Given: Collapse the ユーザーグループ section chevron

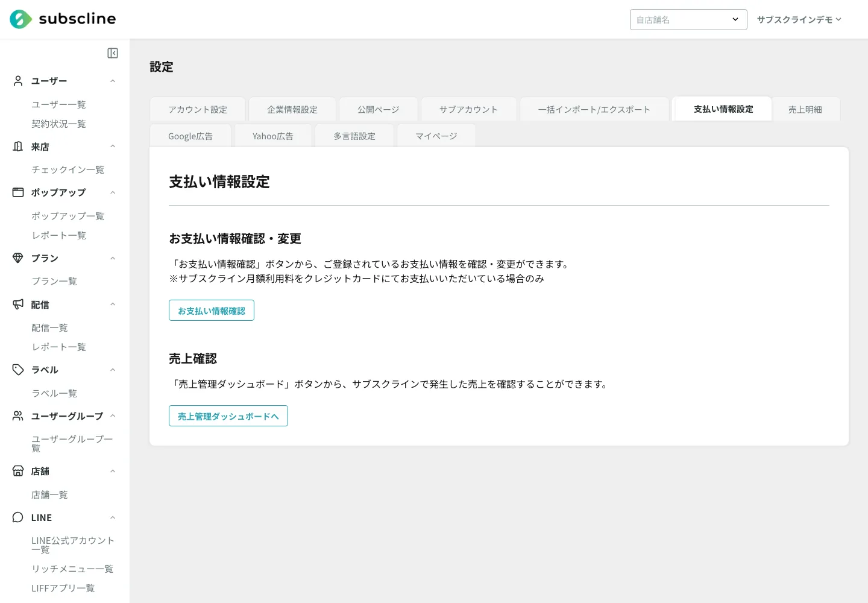Looking at the screenshot, I should (113, 416).
